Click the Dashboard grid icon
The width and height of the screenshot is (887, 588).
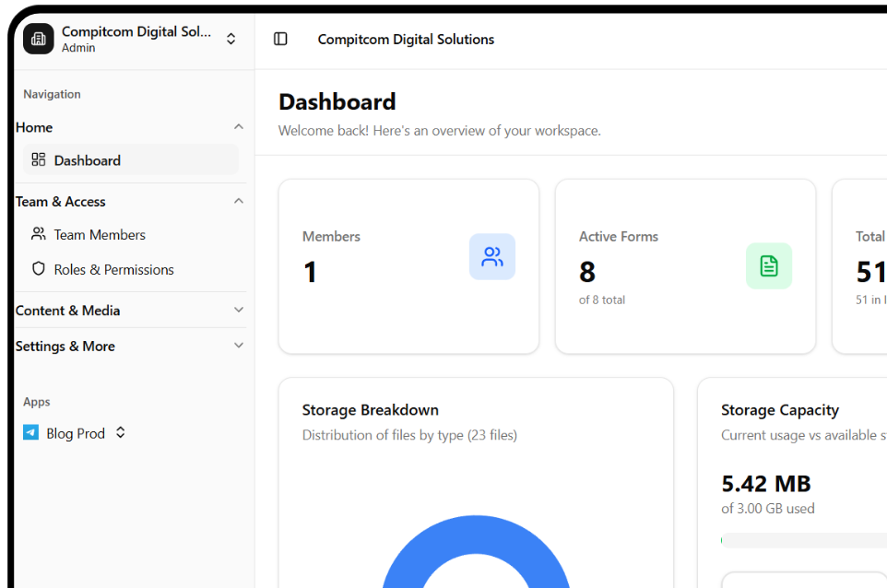[39, 159]
